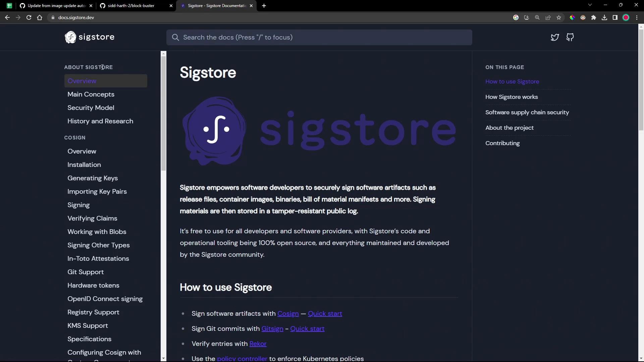This screenshot has height=362, width=644.
Task: Close the block-buster GitHub tab
Action: coord(171,6)
